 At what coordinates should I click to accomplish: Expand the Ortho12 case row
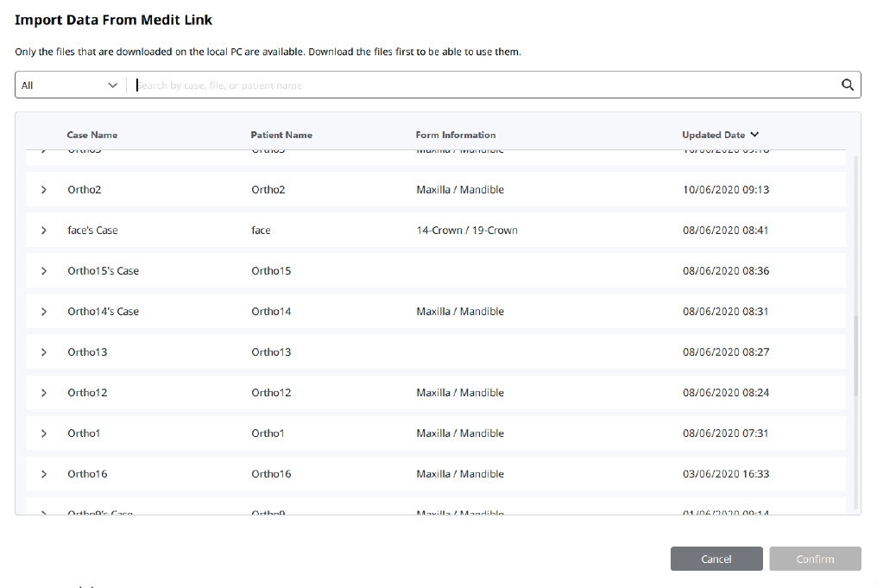click(x=44, y=393)
